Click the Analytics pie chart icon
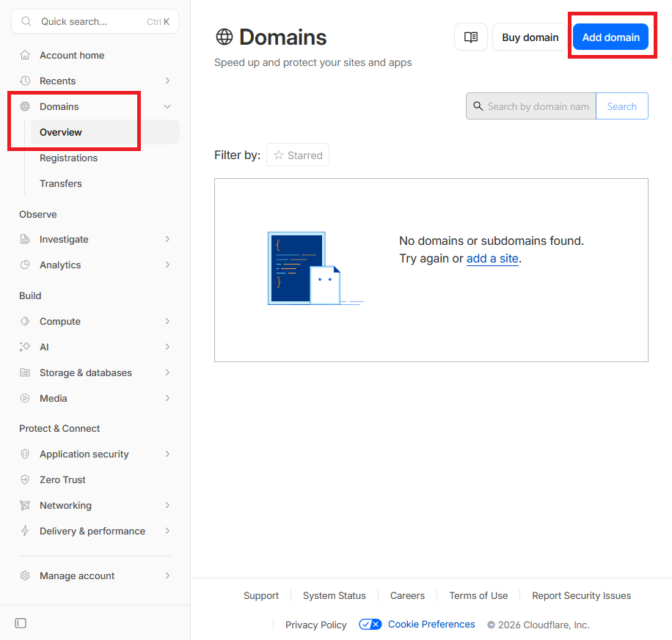The width and height of the screenshot is (672, 640). point(25,265)
